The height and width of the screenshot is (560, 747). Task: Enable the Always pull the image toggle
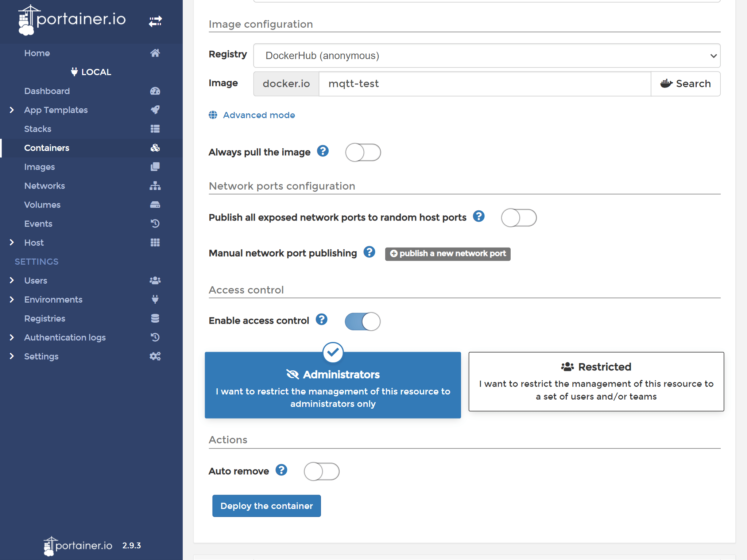(363, 152)
